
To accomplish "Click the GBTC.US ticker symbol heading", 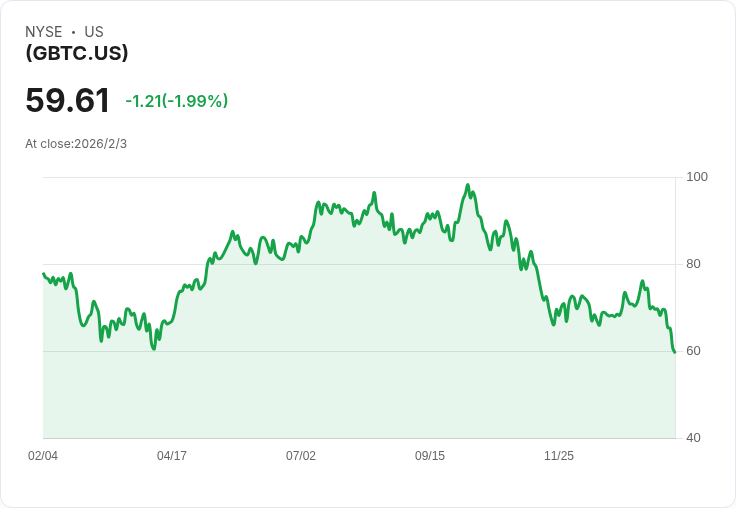I will click(x=77, y=53).
